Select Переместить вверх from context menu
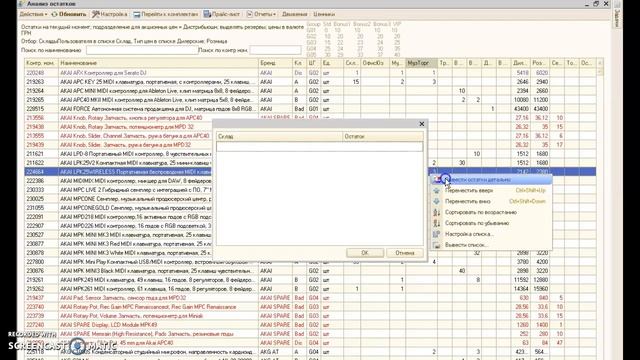The image size is (640, 360). pos(491,191)
